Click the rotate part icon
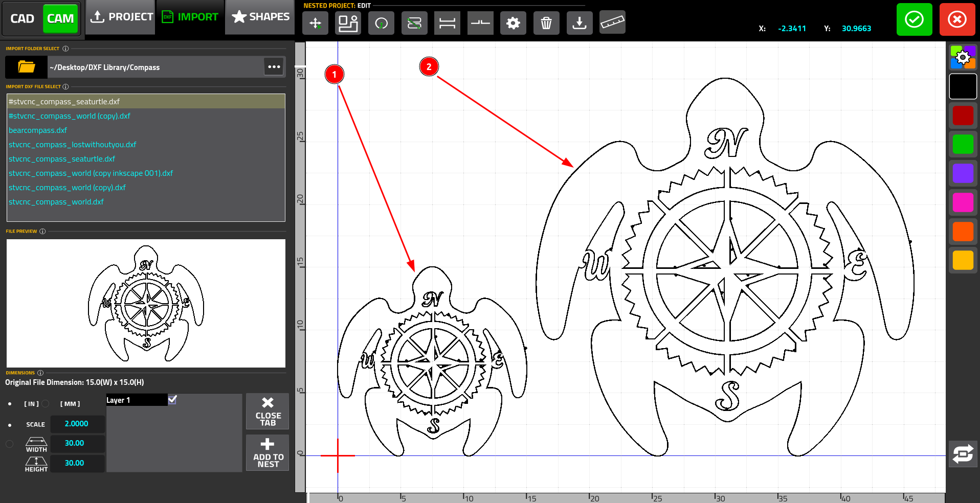Screen dimensions: 980x503 (381, 23)
